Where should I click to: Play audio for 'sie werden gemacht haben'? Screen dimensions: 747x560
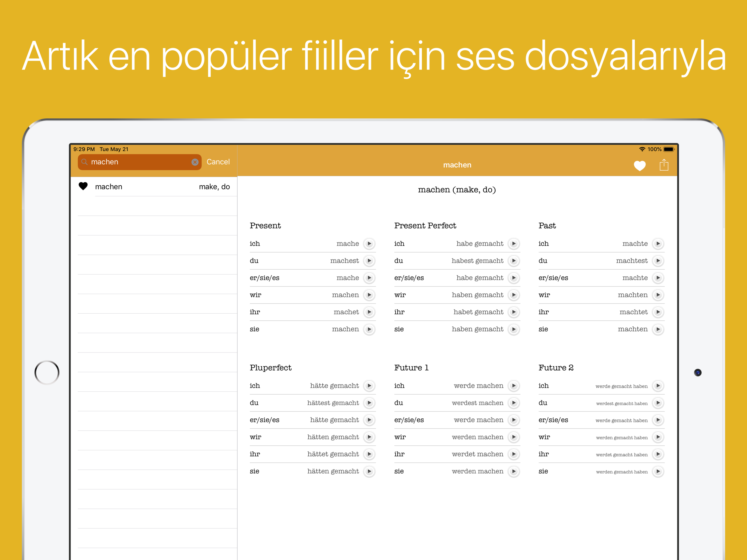pyautogui.click(x=658, y=471)
